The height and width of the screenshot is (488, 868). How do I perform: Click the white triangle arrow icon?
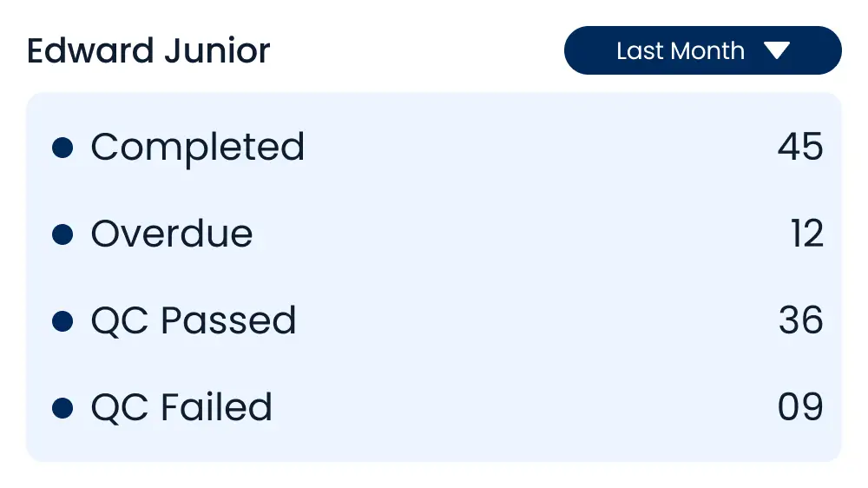(x=777, y=51)
